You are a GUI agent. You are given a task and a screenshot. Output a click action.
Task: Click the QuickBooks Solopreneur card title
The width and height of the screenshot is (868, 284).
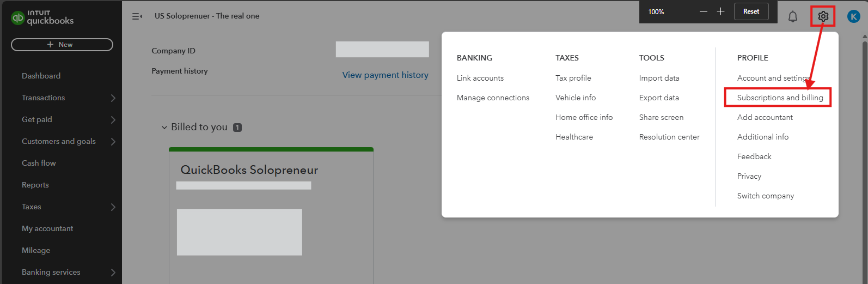[x=249, y=170]
